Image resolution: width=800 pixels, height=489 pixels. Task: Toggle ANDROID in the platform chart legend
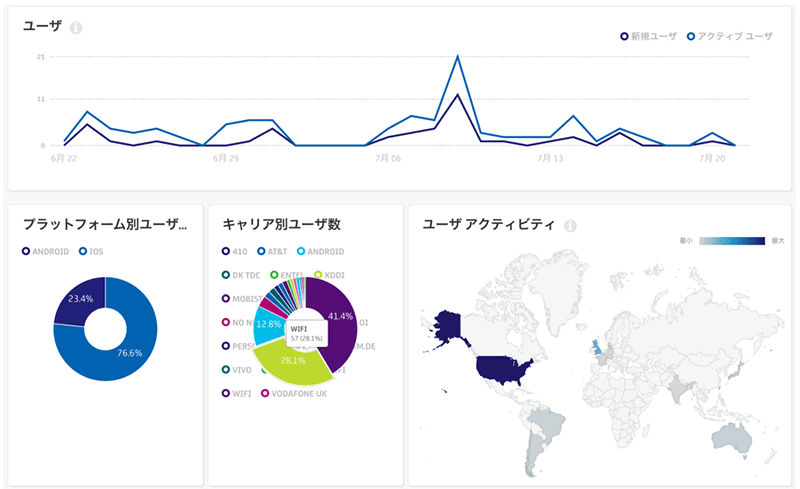click(45, 251)
